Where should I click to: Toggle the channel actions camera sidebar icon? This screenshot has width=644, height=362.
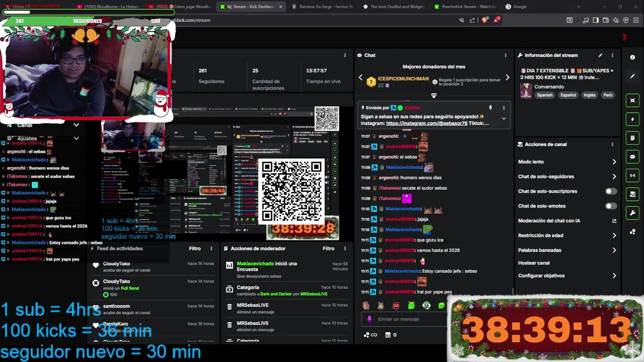[632, 195]
